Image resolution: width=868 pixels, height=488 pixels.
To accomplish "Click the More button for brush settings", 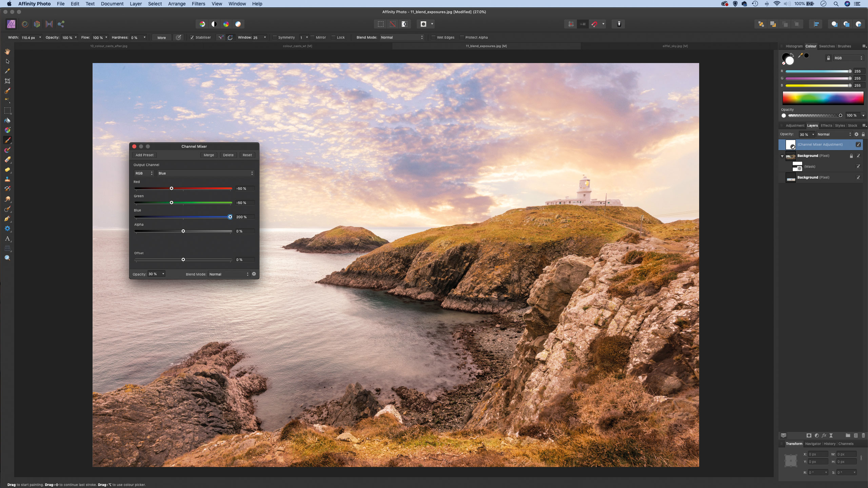I will 162,38.
